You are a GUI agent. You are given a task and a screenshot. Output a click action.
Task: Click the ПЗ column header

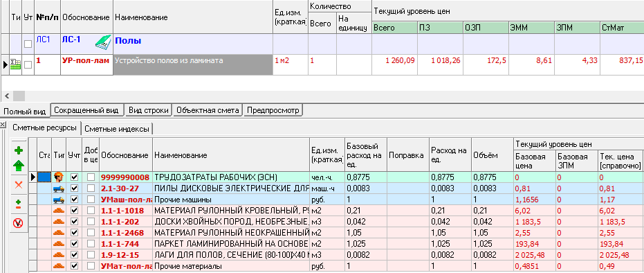440,28
